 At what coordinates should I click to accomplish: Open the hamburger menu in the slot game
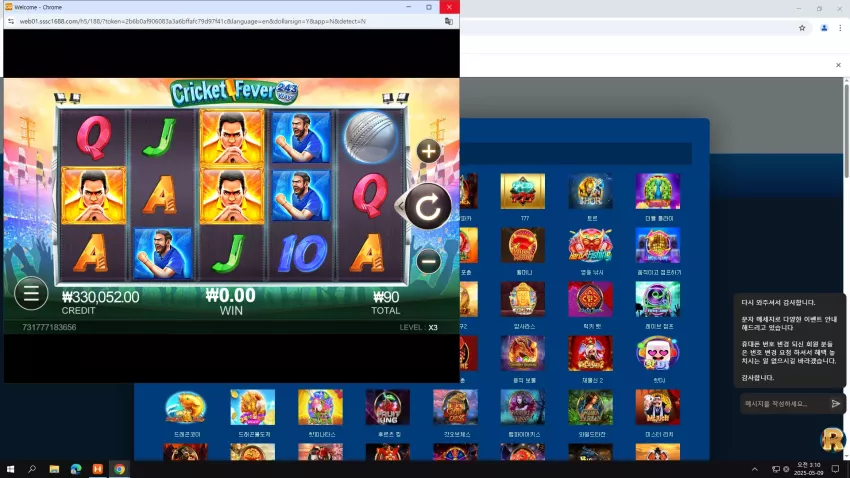(31, 293)
